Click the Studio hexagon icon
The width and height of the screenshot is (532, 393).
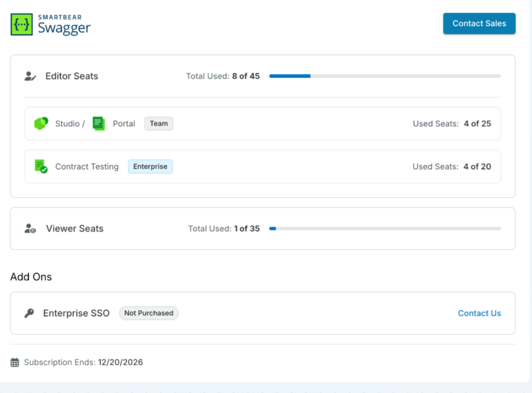point(41,124)
